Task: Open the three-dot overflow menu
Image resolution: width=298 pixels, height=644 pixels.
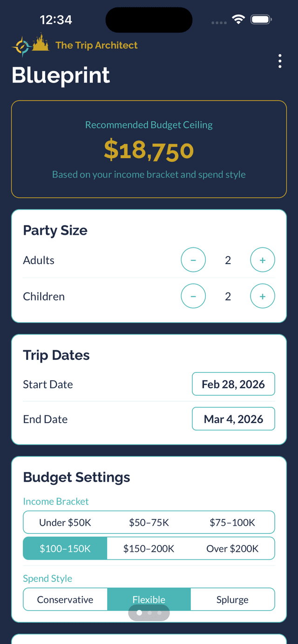Action: pos(280,61)
